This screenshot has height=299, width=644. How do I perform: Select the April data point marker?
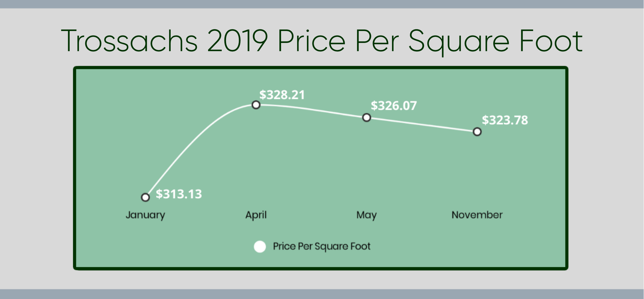256,105
